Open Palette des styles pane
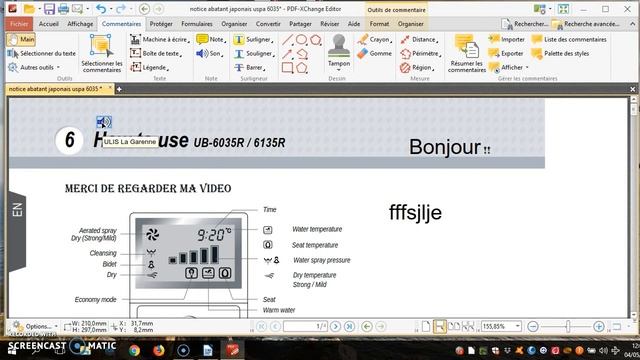 pyautogui.click(x=560, y=53)
